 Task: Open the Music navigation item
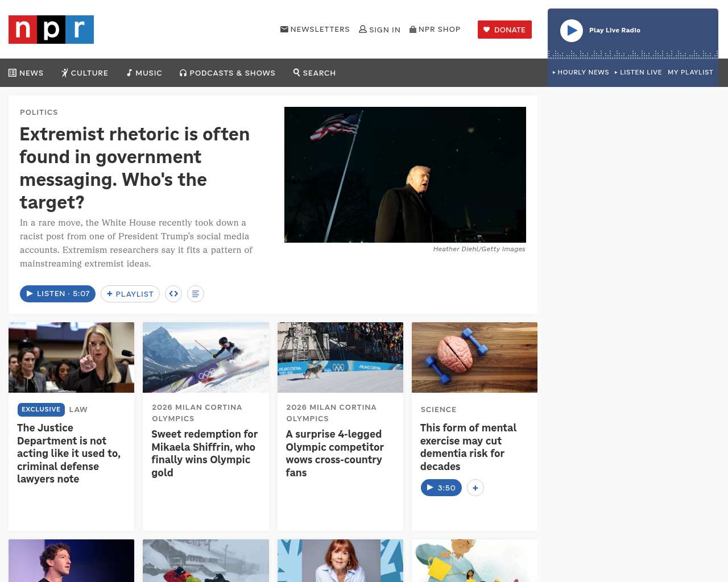click(144, 73)
